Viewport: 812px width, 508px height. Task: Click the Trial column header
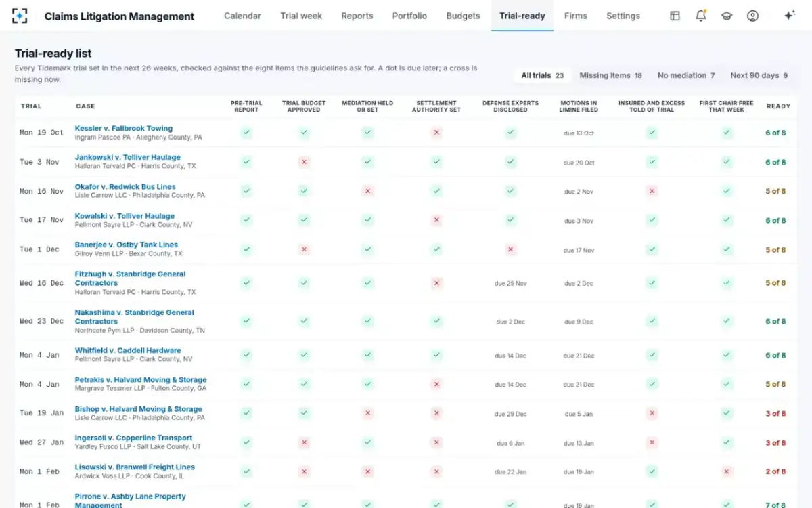pos(31,106)
